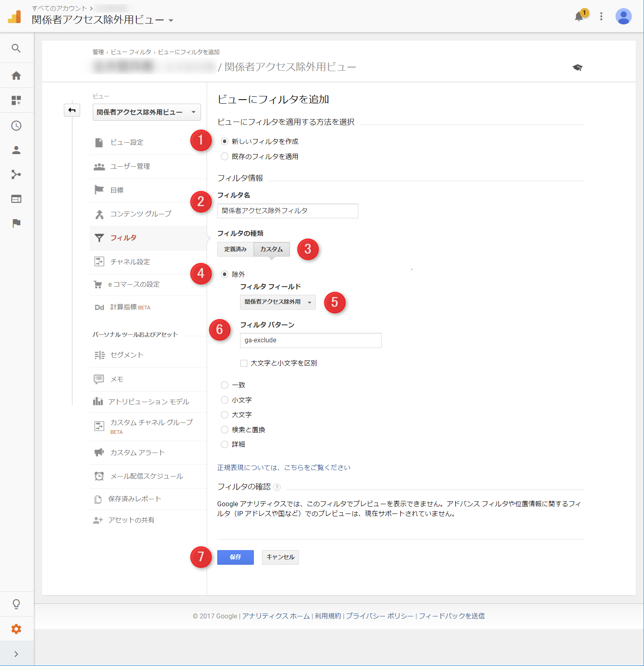Enable the 大文字と小文字を区別 checkbox
The width and height of the screenshot is (644, 666).
244,363
